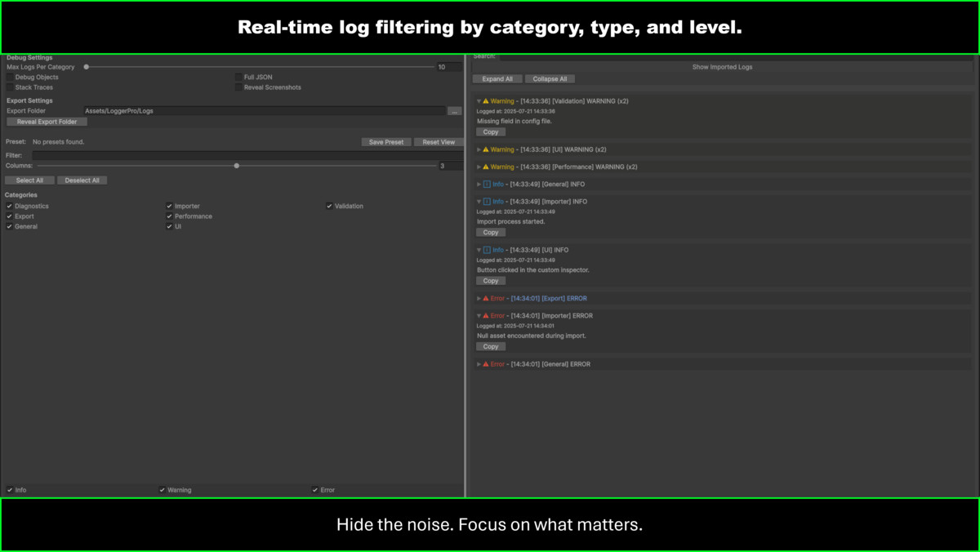Click the Expand All logs button
This screenshot has height=552, width=980.
[497, 79]
